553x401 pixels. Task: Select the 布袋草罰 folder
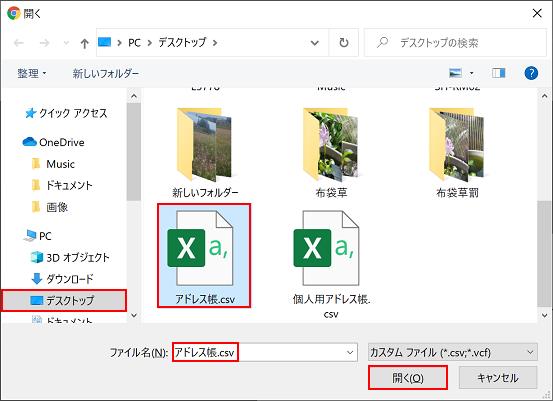click(x=457, y=152)
